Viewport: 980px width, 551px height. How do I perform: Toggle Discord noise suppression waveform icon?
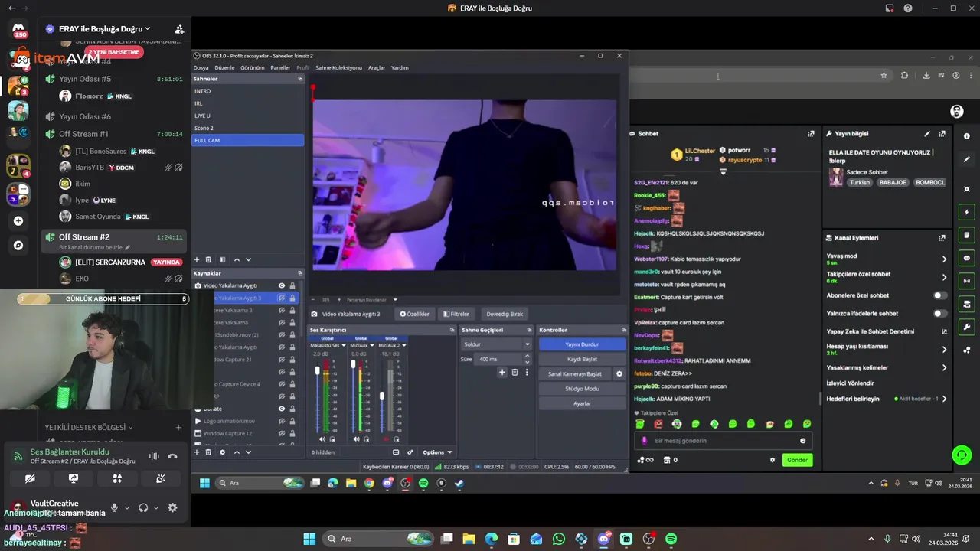coord(154,456)
